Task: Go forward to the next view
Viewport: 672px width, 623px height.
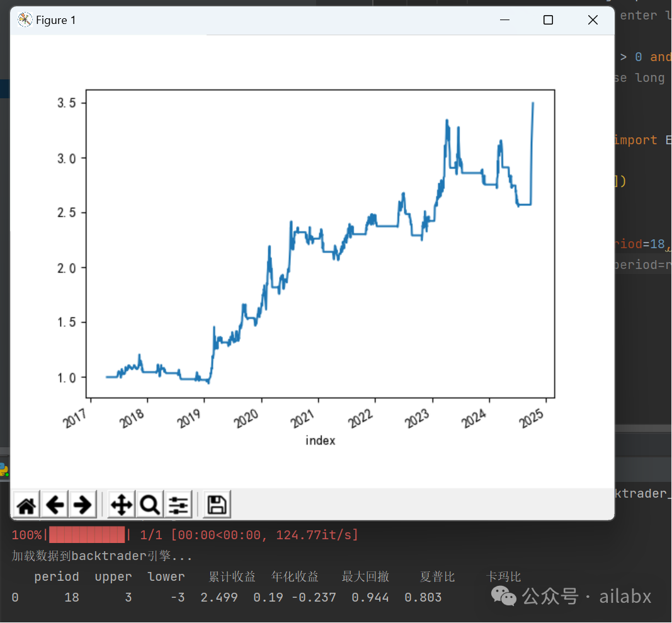Action: [83, 505]
